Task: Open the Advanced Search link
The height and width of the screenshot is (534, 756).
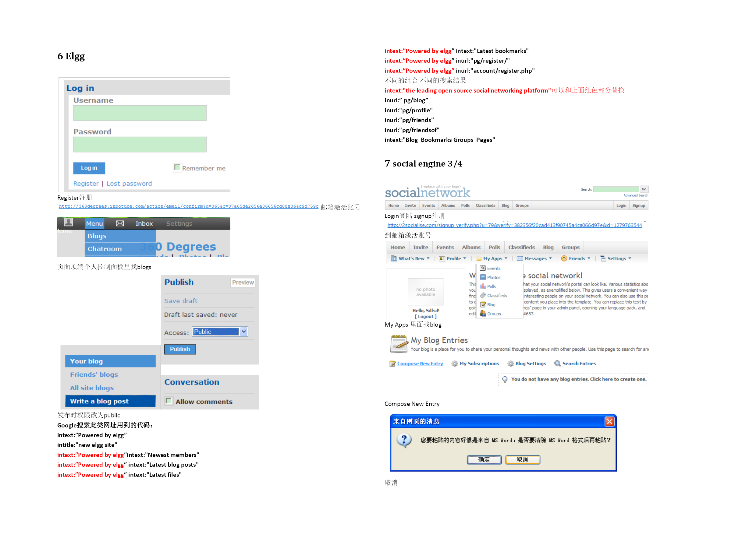Action: [636, 195]
